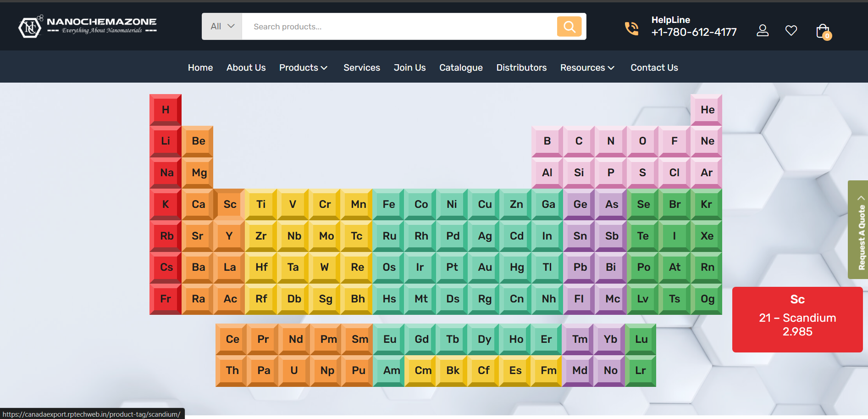Select the Gadolinium (Gd) tile
Image resolution: width=868 pixels, height=419 pixels.
pyautogui.click(x=420, y=340)
